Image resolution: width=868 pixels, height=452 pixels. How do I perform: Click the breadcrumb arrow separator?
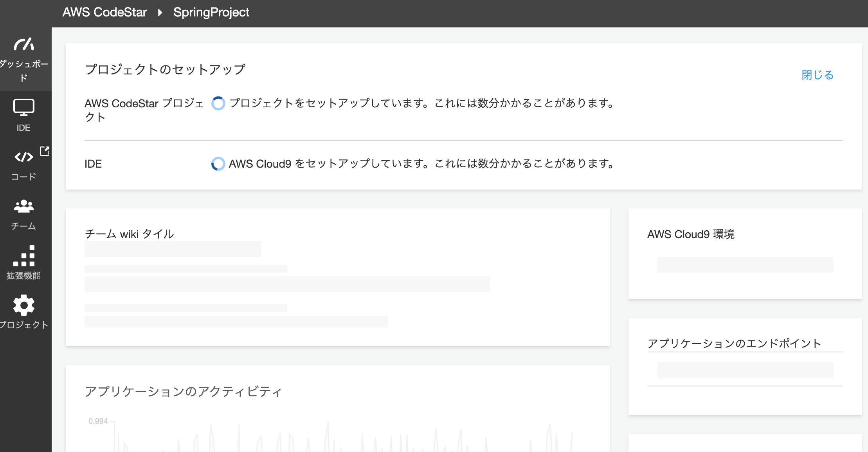pos(160,13)
